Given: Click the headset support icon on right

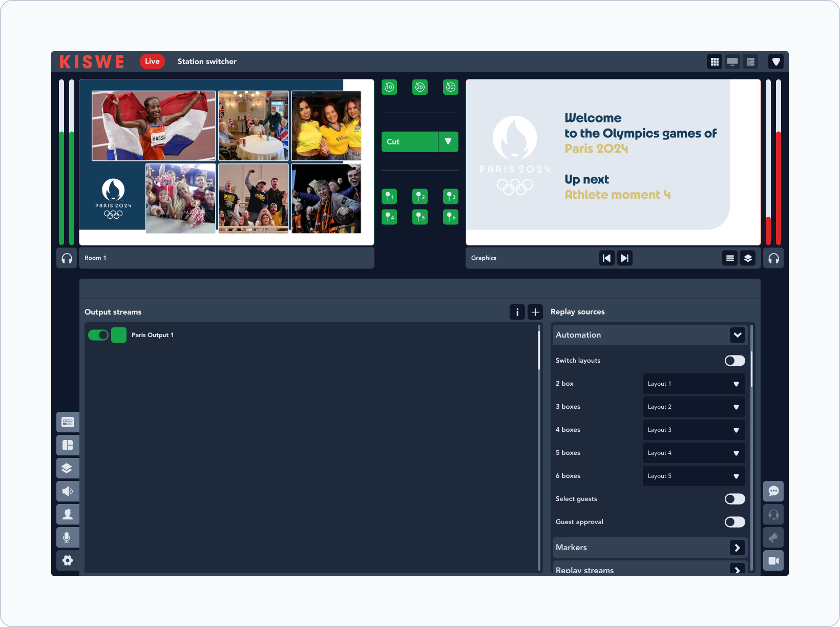Looking at the screenshot, I should tap(773, 514).
